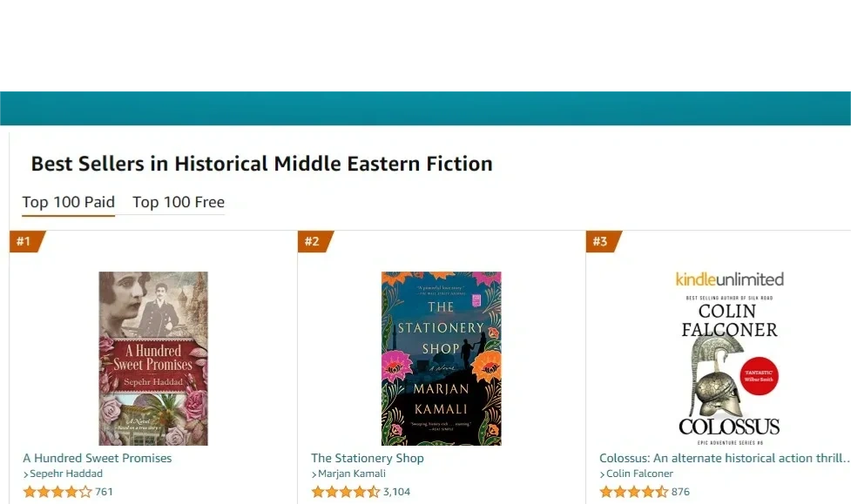Screen dimensions: 851x504
Task: Click the #3 bestseller rank badge
Action: (601, 241)
